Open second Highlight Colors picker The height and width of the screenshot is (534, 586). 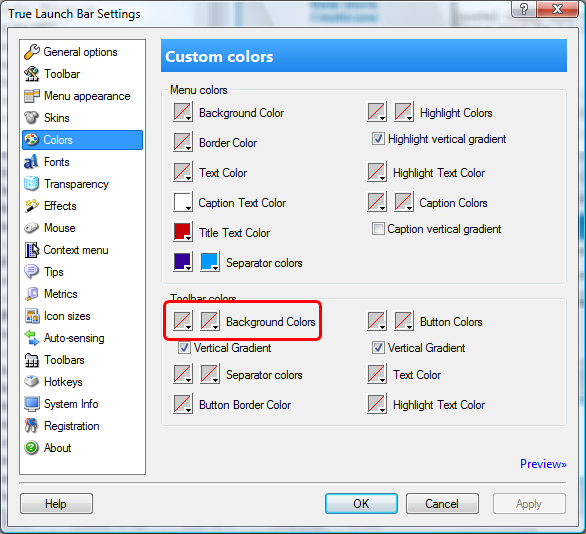[x=404, y=112]
